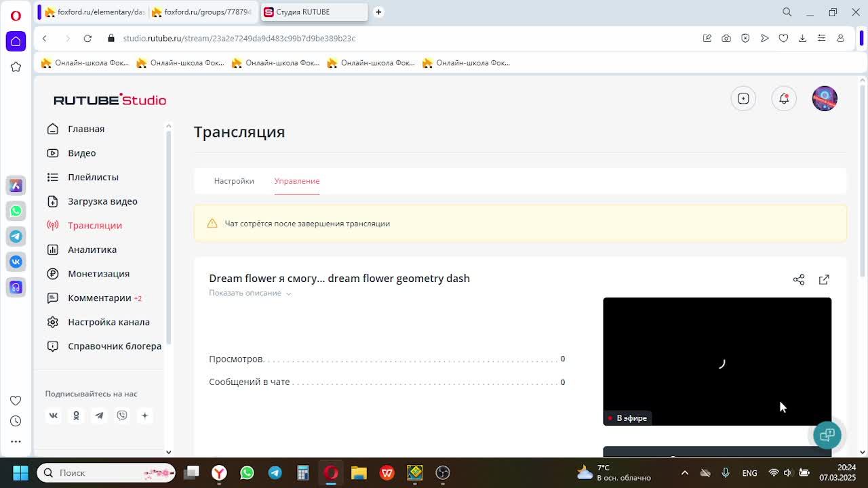The image size is (868, 488).
Task: Click the browser back arrow
Action: click(x=45, y=39)
